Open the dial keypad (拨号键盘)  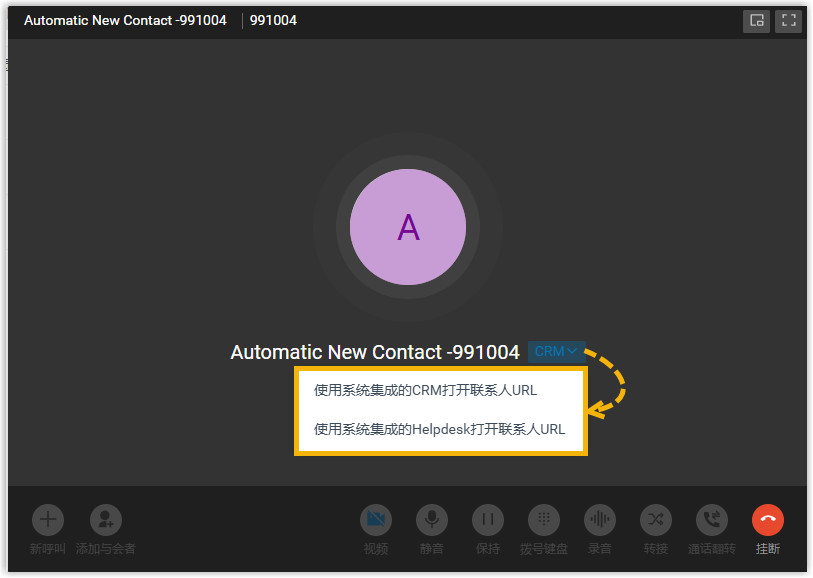point(544,520)
